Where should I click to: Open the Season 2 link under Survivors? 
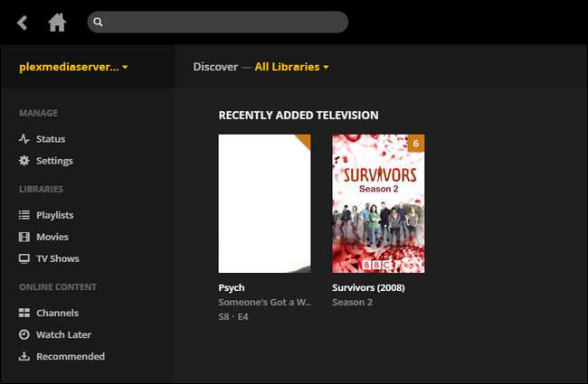click(x=353, y=303)
